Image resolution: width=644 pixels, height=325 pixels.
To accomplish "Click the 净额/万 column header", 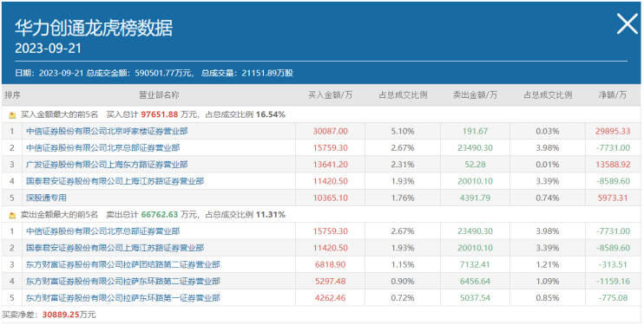I will [x=613, y=95].
